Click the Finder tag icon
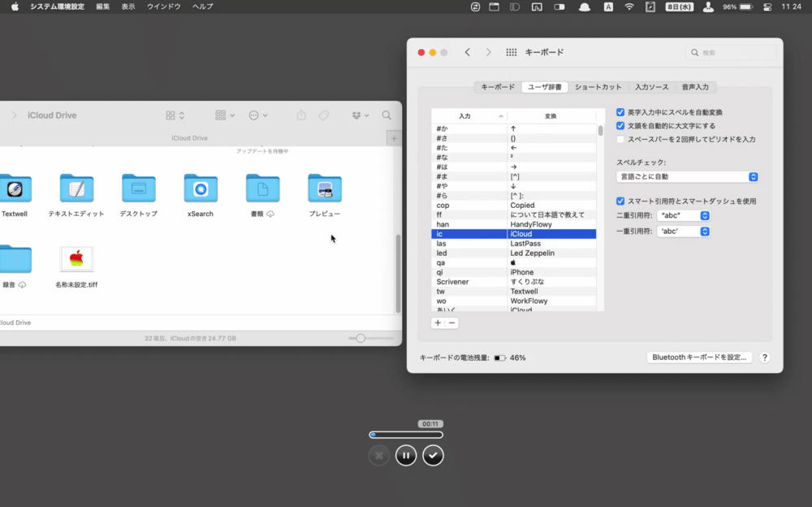This screenshot has height=507, width=812. (x=324, y=115)
